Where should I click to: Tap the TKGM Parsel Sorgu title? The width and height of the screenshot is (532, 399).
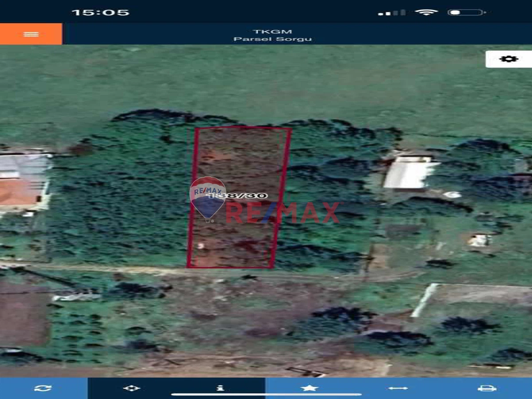[272, 35]
